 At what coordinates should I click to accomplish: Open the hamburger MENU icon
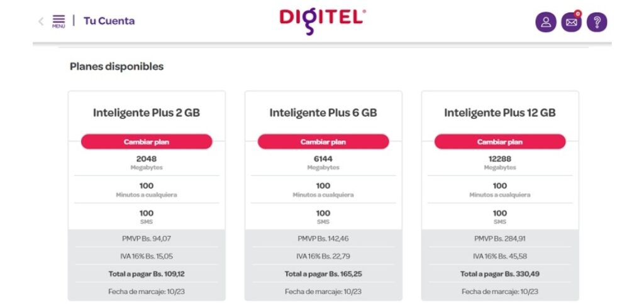(58, 21)
